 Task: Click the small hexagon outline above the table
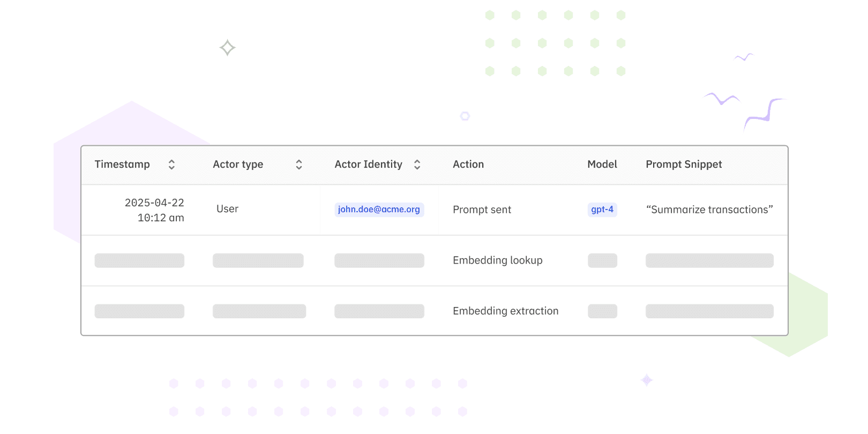pos(465,116)
